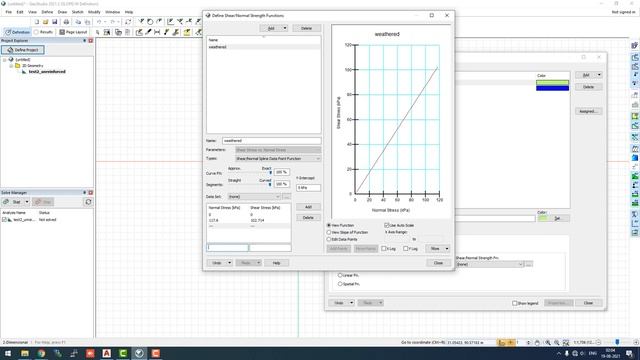Click the zoom in magnifier in status bar

pyautogui.click(x=548, y=343)
